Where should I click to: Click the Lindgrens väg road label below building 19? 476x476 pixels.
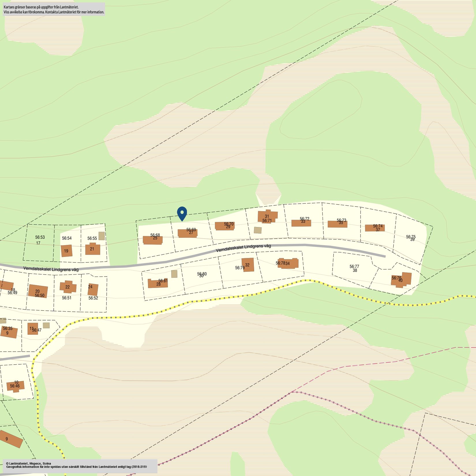coord(51,269)
